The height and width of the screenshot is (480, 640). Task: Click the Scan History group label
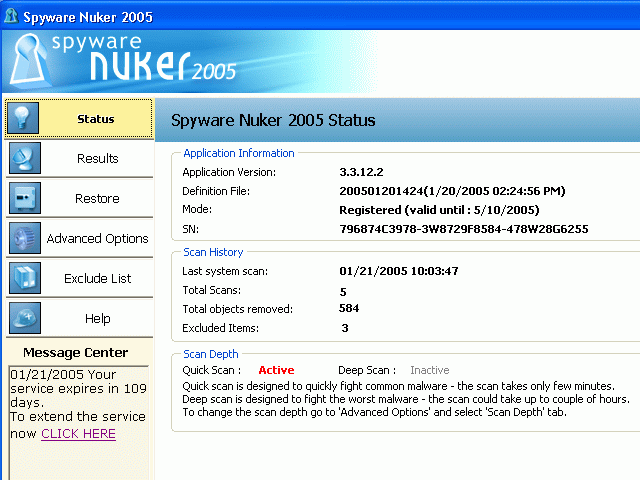pos(213,252)
